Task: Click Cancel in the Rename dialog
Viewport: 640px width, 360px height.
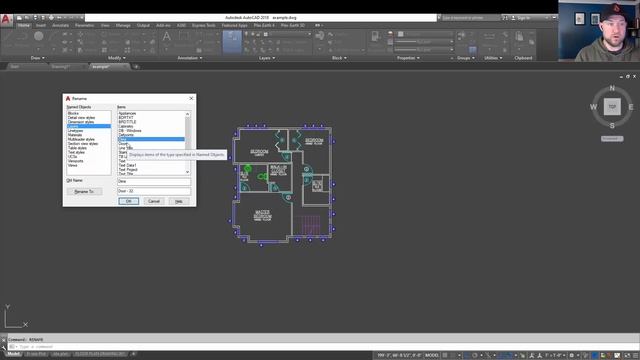Action: (x=154, y=201)
